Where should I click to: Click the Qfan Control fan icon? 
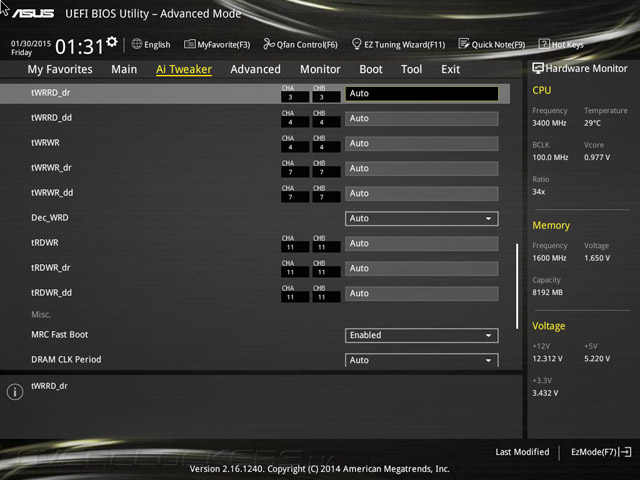(269, 44)
